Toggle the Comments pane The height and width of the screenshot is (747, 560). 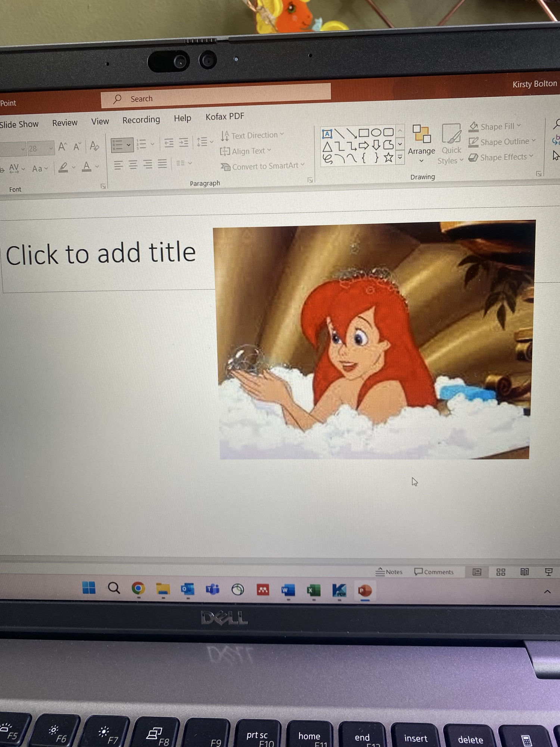pyautogui.click(x=434, y=572)
